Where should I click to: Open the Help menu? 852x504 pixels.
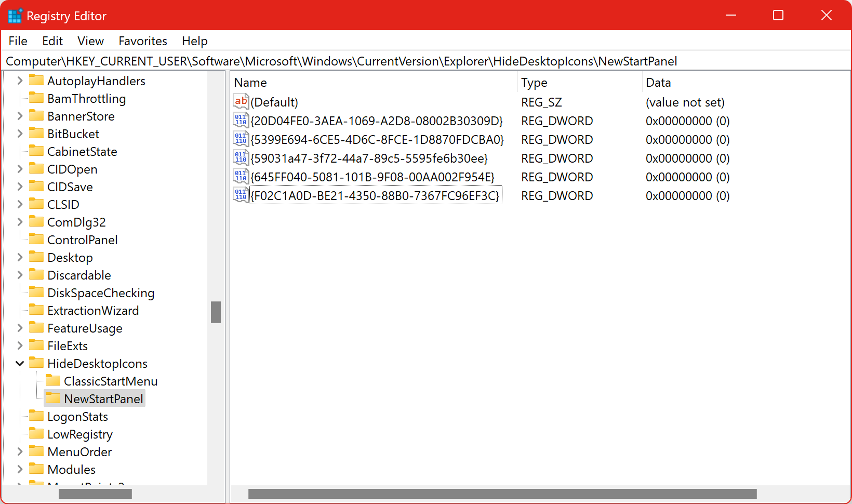pyautogui.click(x=195, y=41)
